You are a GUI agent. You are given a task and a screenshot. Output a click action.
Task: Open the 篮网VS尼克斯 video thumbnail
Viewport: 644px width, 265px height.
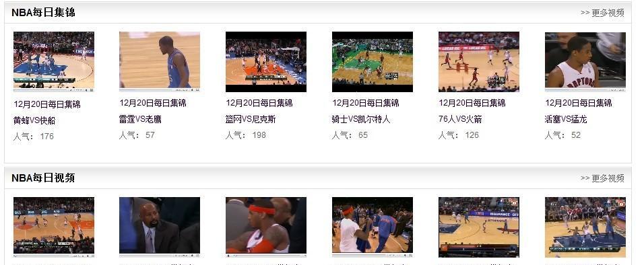point(266,62)
